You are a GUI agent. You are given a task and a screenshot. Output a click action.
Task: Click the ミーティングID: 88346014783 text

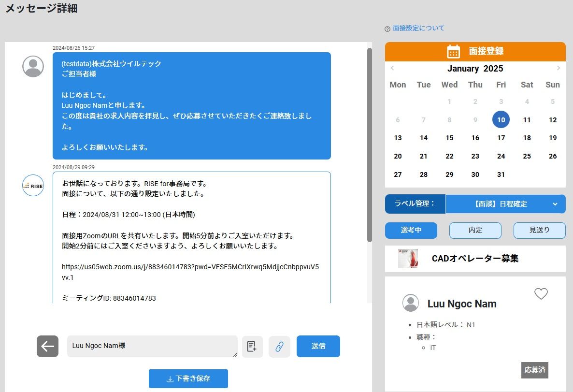click(x=109, y=298)
